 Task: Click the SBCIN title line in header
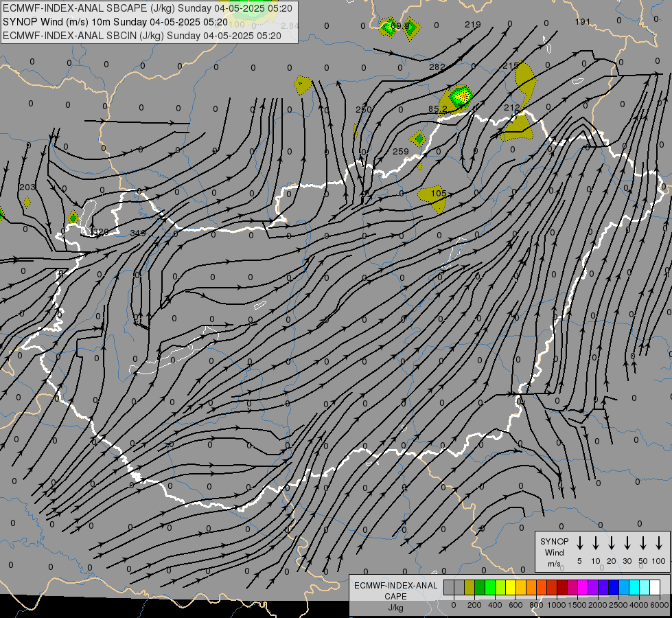142,36
